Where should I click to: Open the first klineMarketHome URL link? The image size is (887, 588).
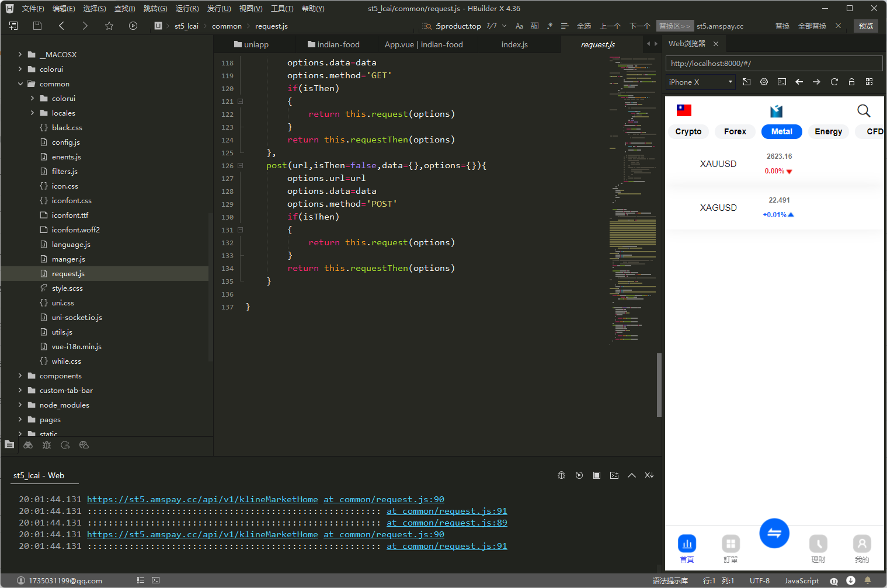pos(202,499)
